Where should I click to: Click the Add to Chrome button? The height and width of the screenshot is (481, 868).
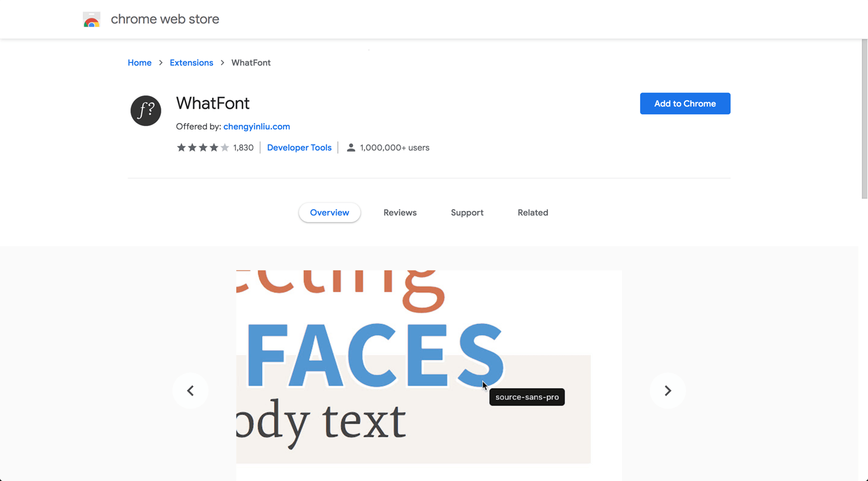click(685, 103)
